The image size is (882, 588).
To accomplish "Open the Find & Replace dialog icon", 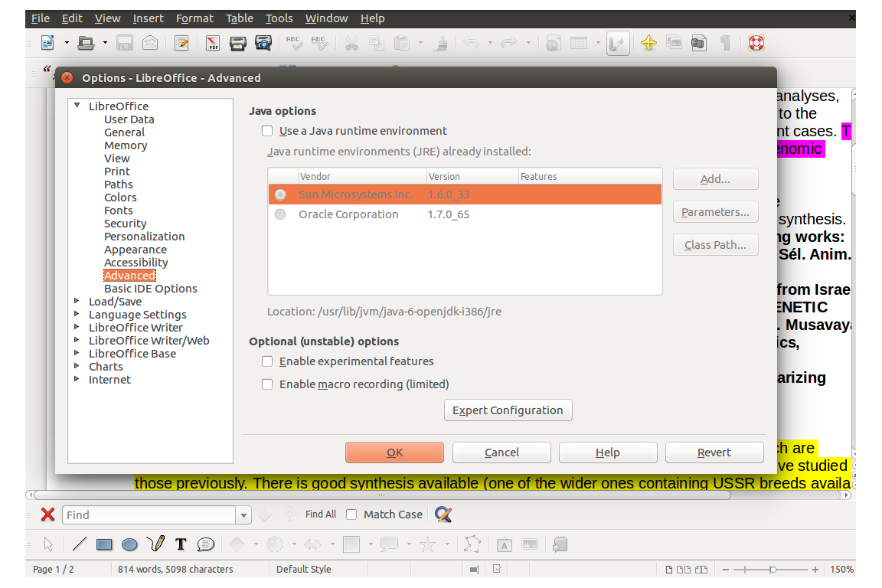I will pyautogui.click(x=443, y=514).
